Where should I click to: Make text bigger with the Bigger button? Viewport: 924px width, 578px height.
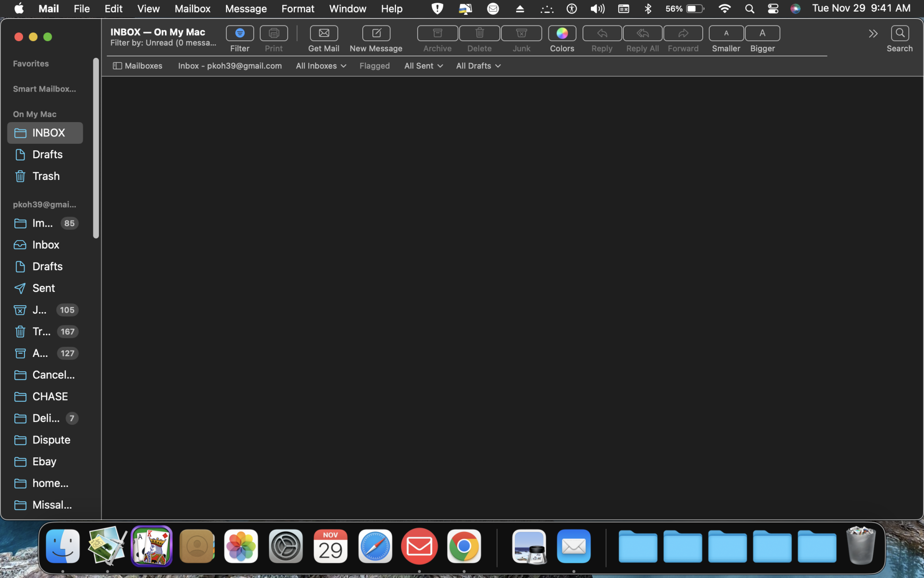pyautogui.click(x=762, y=33)
